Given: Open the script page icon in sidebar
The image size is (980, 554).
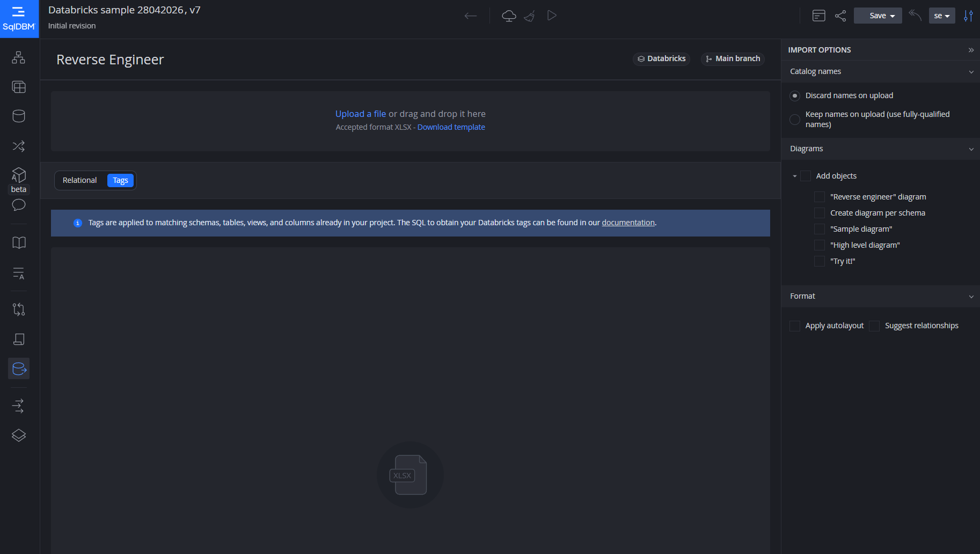Looking at the screenshot, I should (19, 339).
